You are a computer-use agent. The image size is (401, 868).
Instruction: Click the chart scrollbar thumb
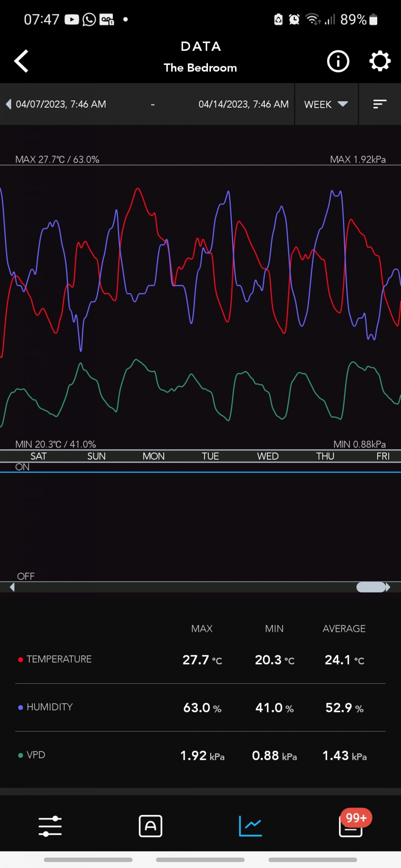point(371,587)
